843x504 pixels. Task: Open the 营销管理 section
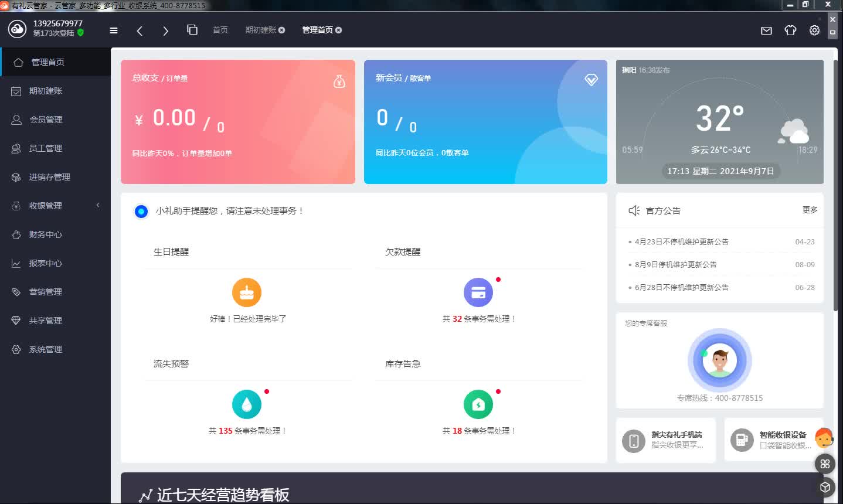point(46,291)
